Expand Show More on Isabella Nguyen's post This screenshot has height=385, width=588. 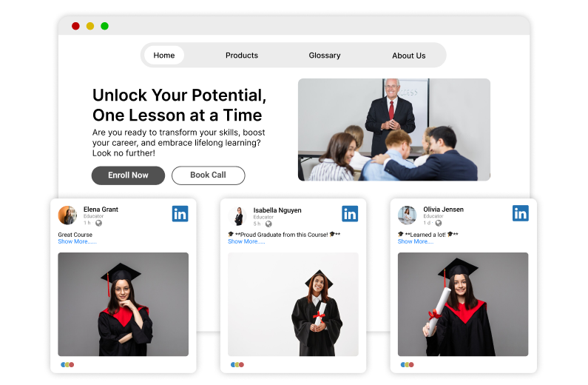point(246,241)
